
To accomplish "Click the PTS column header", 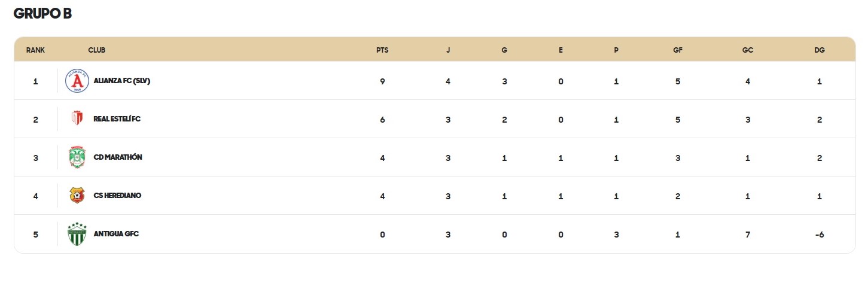I will point(382,50).
